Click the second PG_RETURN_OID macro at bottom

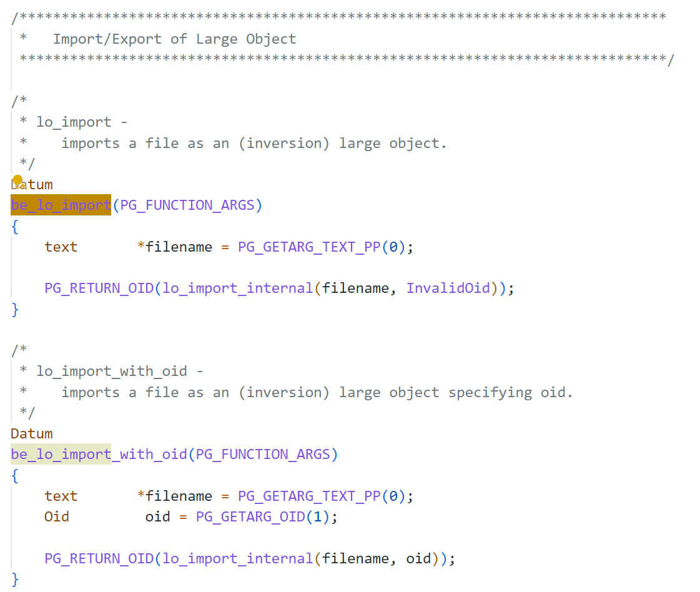(x=99, y=558)
